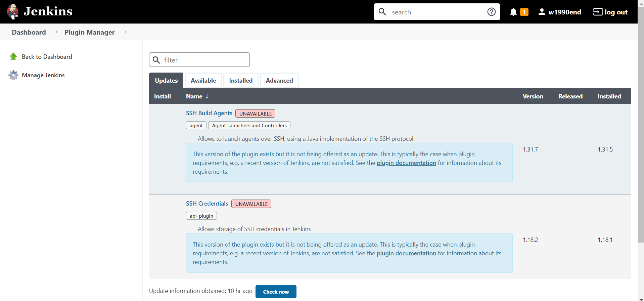
Task: Open the SSH Credentials plugin link
Action: (x=207, y=204)
